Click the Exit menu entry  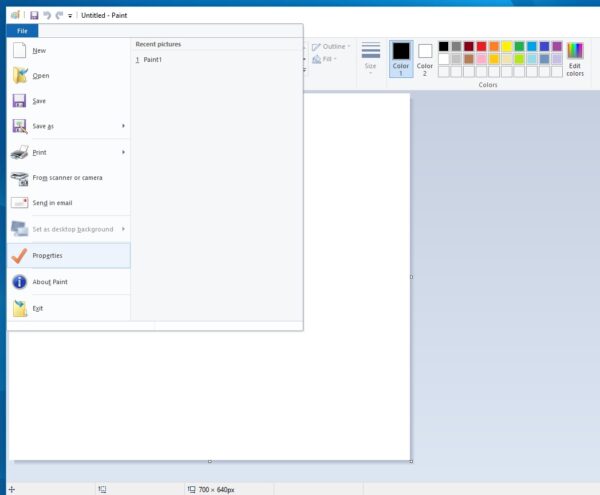click(x=37, y=308)
